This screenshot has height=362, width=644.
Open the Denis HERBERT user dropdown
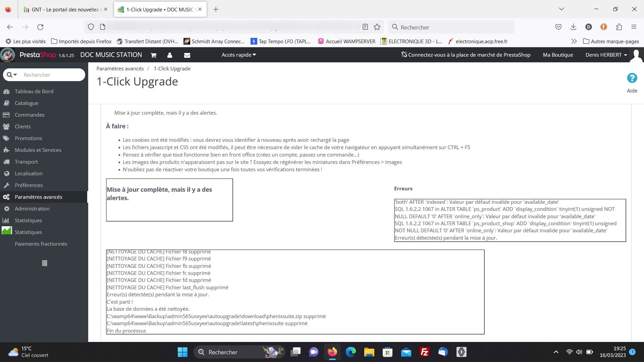coord(606,55)
